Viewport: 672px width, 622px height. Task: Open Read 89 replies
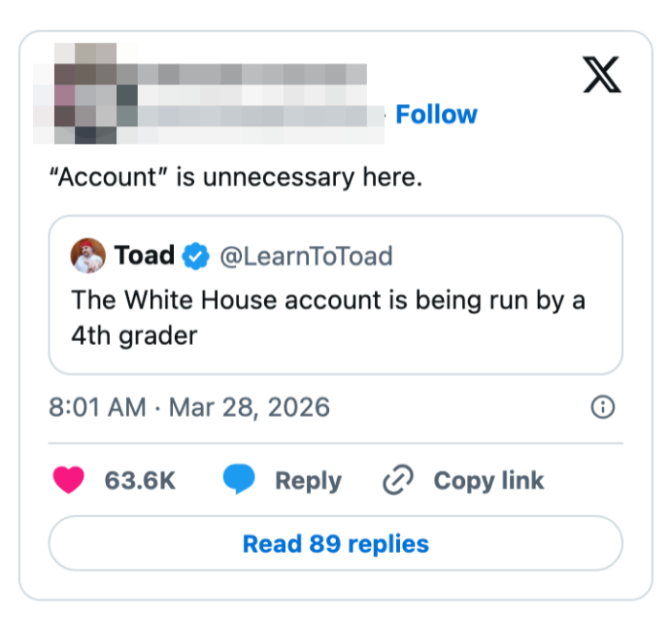[335, 543]
